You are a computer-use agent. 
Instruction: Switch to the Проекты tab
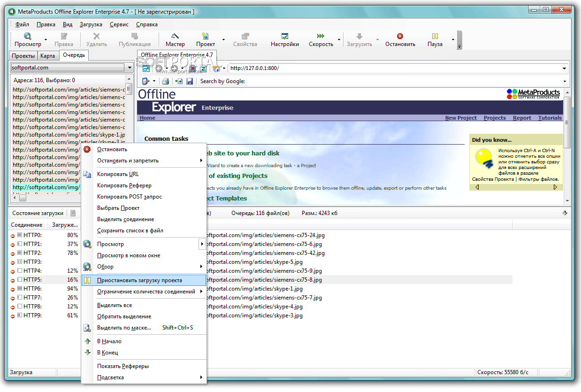23,56
